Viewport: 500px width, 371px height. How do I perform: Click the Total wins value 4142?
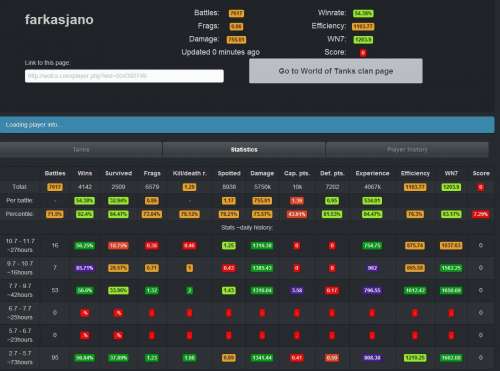85,187
